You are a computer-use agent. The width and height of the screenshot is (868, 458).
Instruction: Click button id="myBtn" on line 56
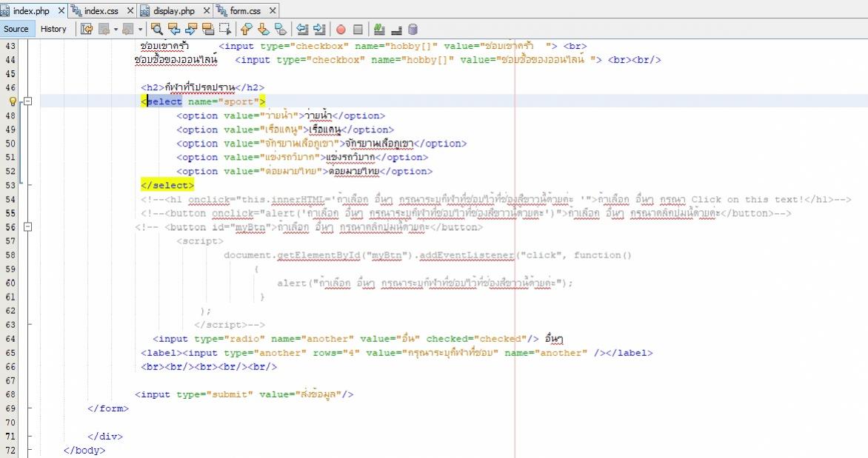click(220, 227)
